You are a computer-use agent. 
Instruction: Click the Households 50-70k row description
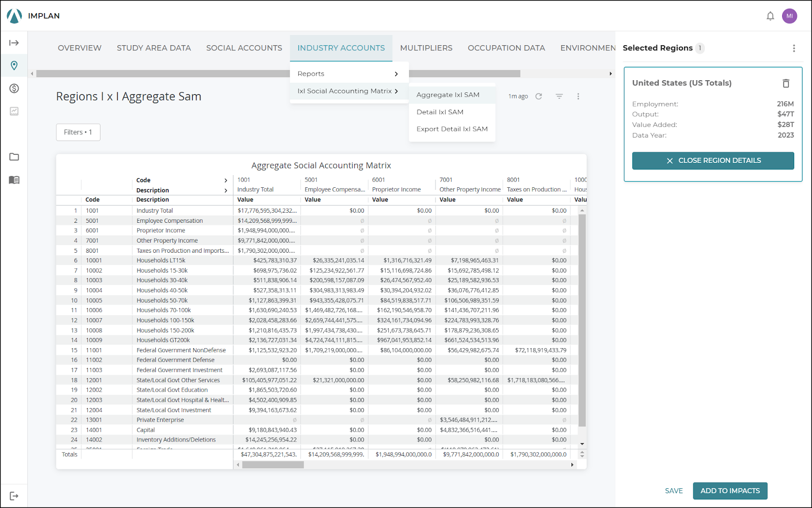[162, 300]
